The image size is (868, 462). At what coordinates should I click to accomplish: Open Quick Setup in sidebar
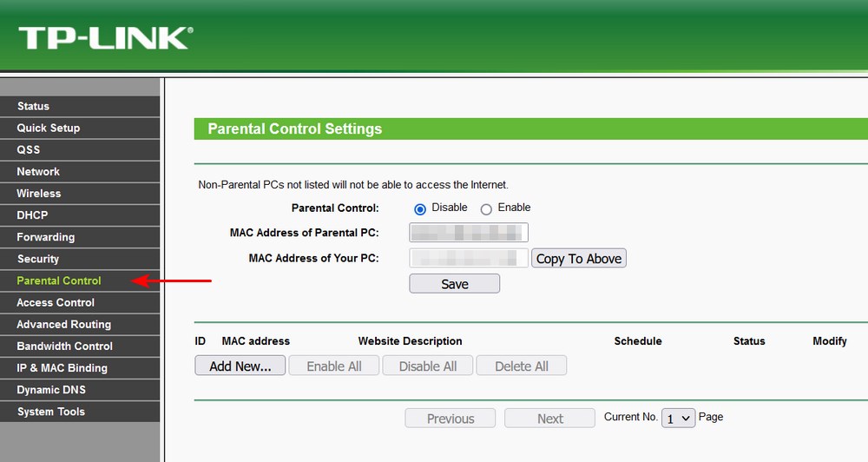pos(80,128)
